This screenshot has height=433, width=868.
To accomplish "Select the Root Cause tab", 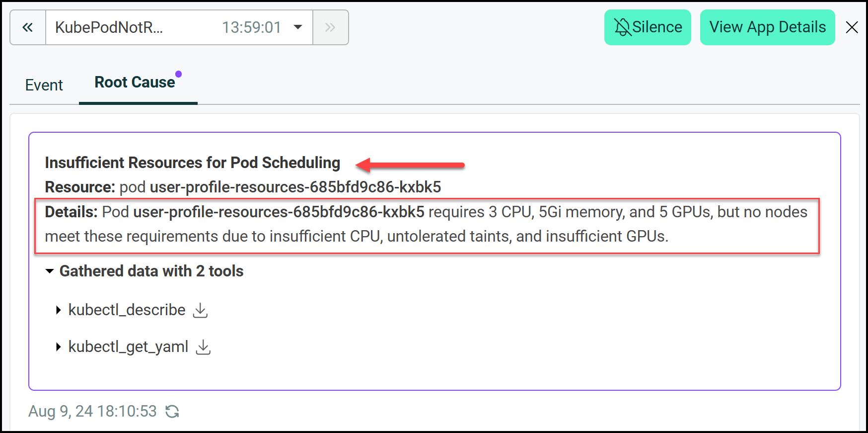I will coord(135,83).
